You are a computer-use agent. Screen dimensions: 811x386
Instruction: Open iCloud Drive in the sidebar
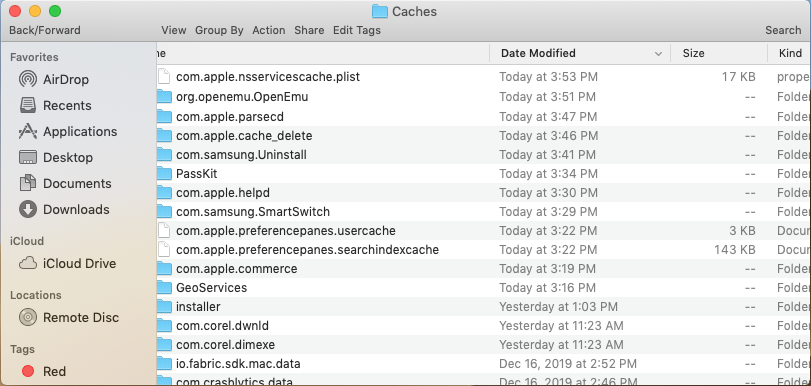coord(67,263)
